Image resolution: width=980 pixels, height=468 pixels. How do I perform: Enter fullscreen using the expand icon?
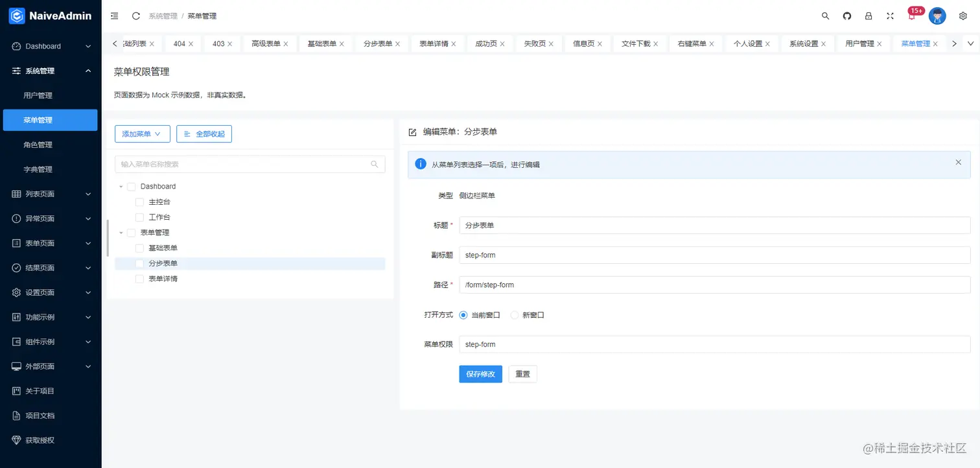click(890, 16)
